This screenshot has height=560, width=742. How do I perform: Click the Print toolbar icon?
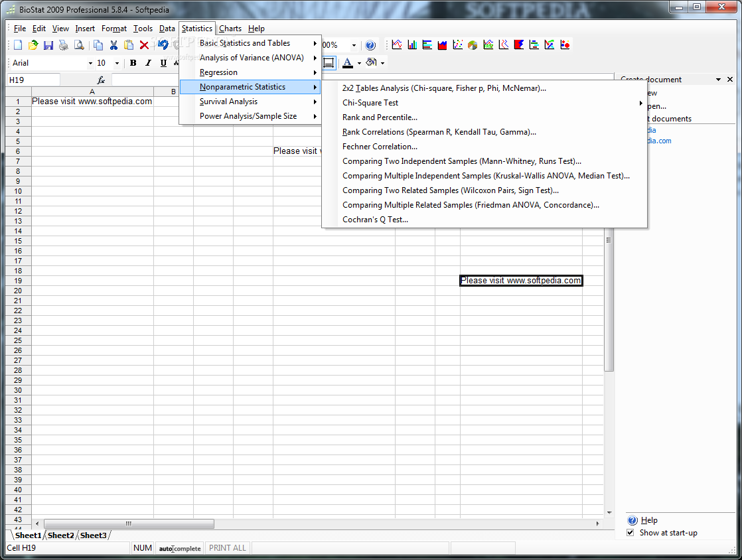click(64, 45)
